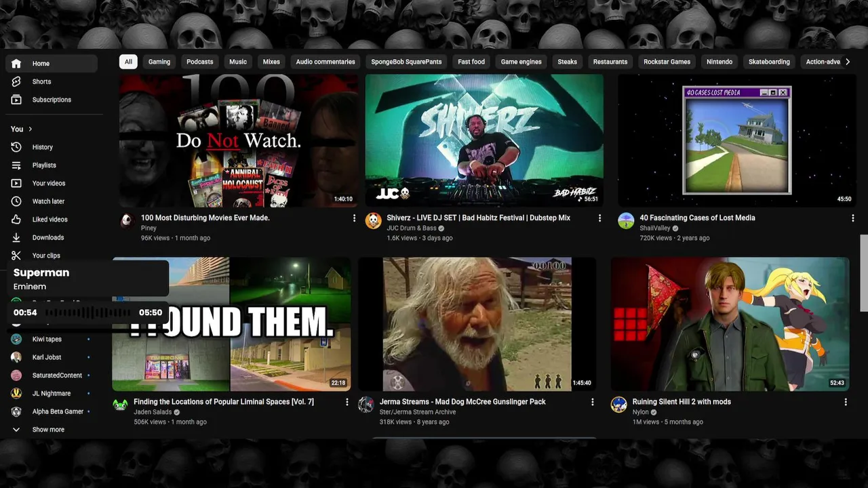Screen dimensions: 868x488
Task: Open the Your clips scissors icon
Action: (16, 256)
